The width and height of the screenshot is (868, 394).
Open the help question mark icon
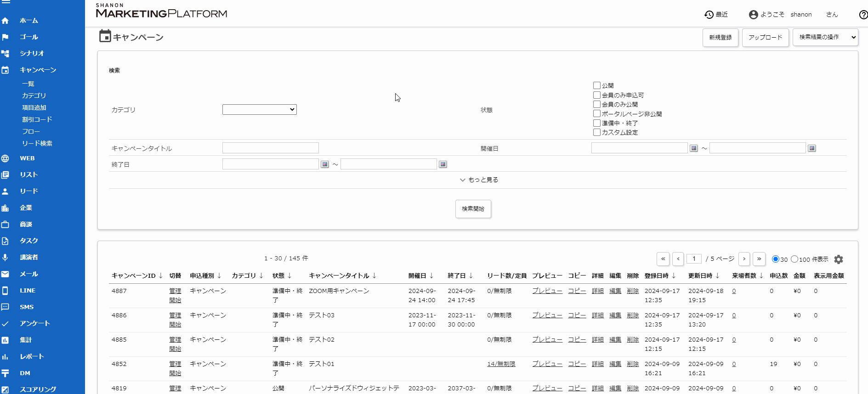pos(863,15)
